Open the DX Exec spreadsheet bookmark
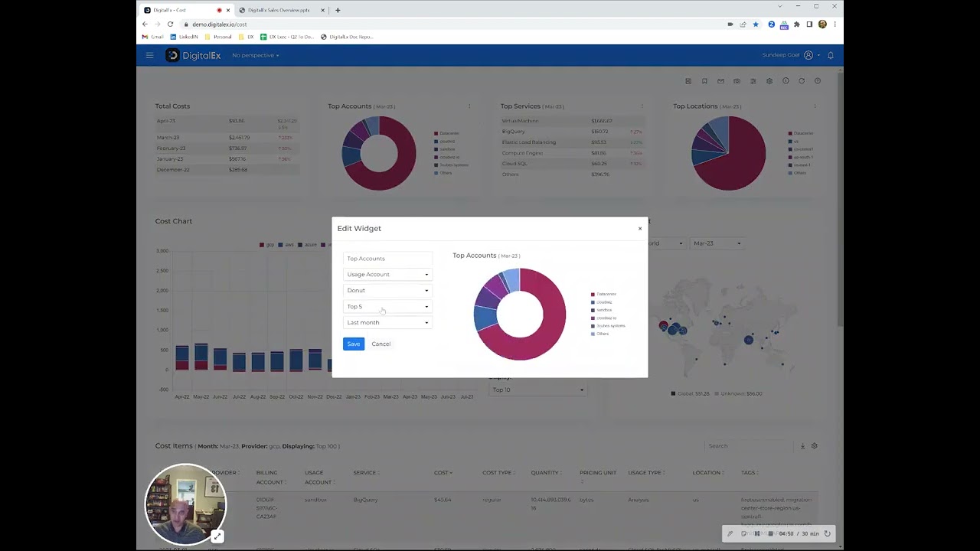 [x=288, y=37]
